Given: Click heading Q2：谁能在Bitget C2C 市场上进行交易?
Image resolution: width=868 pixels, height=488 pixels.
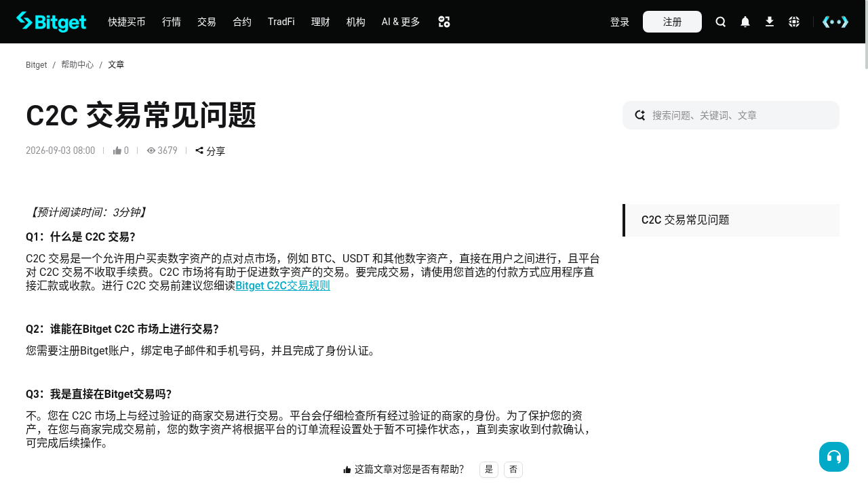Looking at the screenshot, I should pyautogui.click(x=122, y=329).
